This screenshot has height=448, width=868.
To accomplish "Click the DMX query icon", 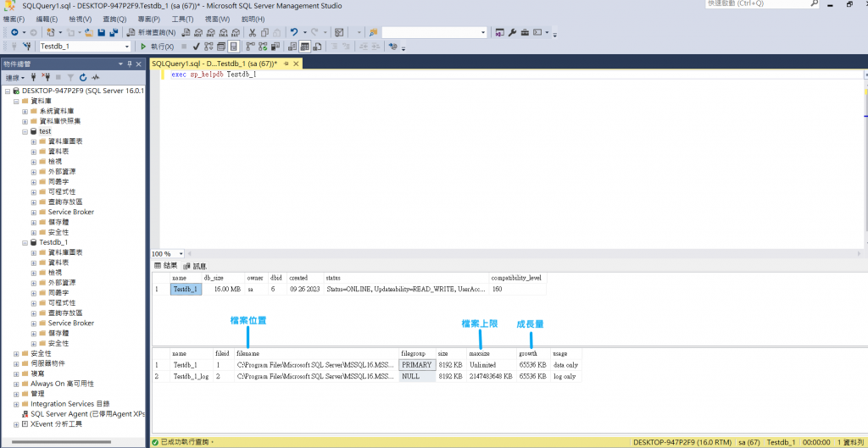I will 210,33.
